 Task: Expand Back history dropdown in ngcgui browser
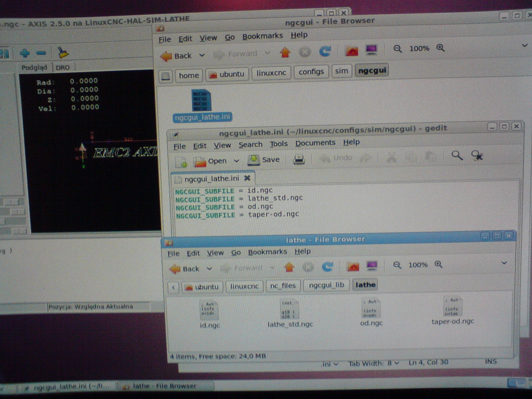(202, 55)
